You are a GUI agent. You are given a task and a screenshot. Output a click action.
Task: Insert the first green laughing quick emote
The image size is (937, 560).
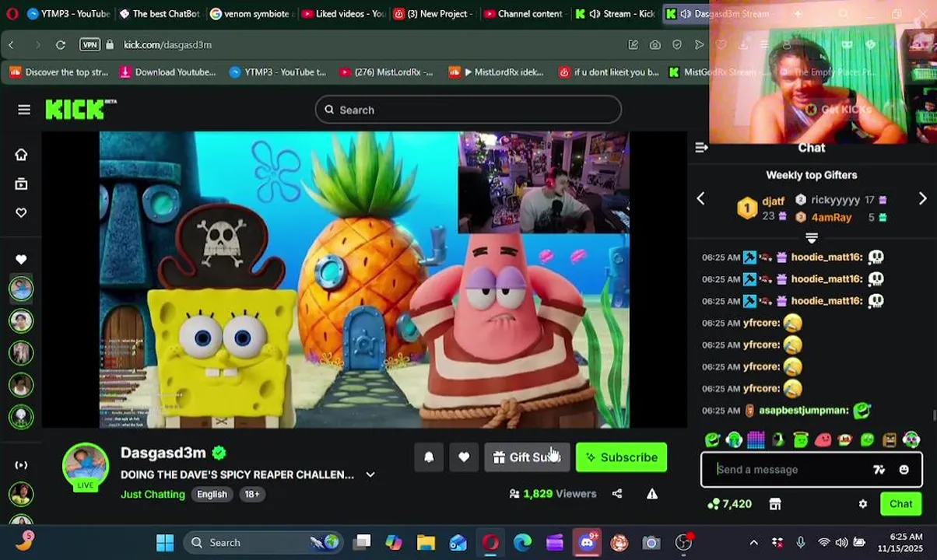click(x=711, y=440)
